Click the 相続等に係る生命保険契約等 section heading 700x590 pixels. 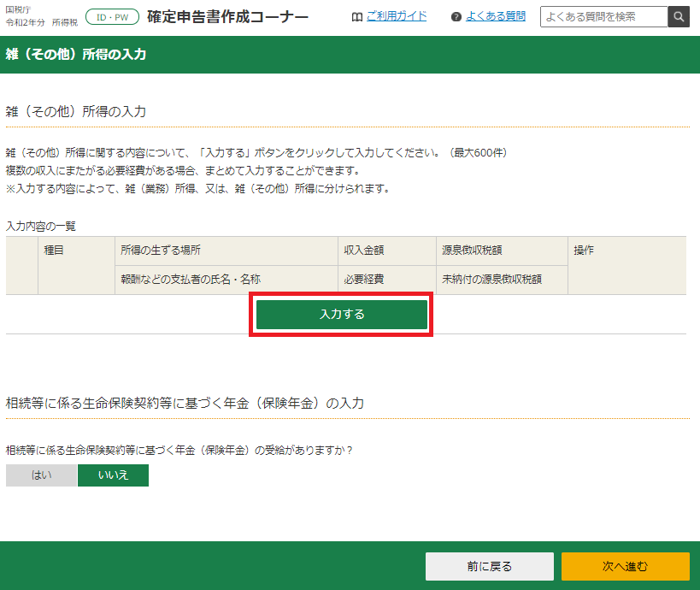tap(185, 404)
